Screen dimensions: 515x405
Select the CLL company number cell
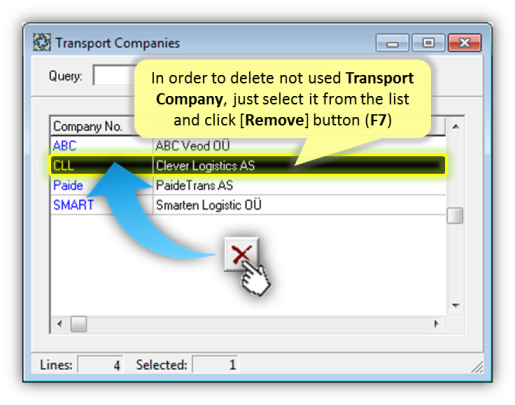click(101, 165)
